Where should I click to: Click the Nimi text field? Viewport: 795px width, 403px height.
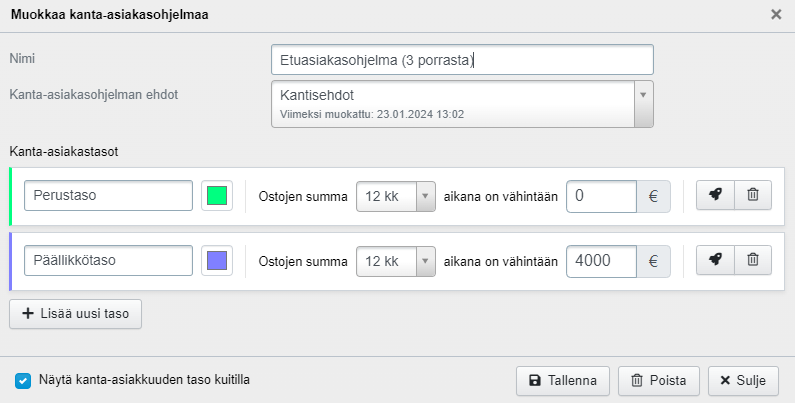point(462,60)
